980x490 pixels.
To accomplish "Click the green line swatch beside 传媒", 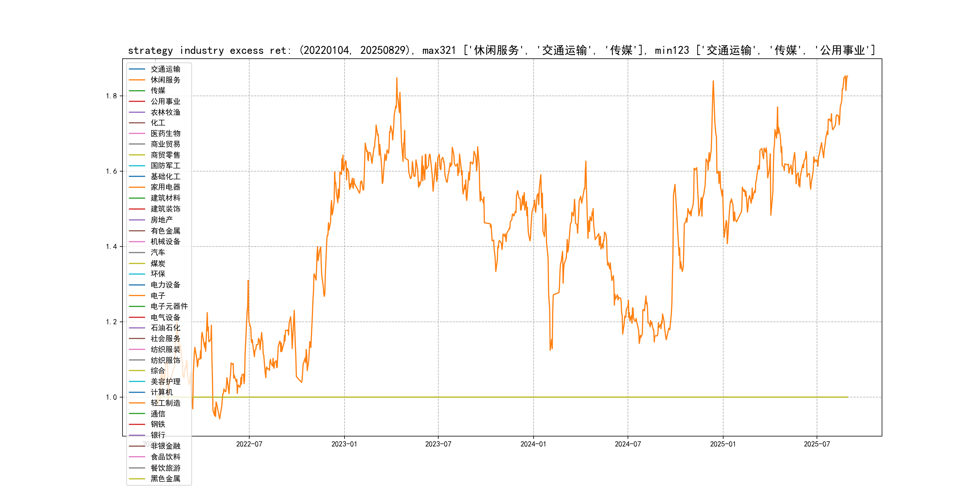I will coord(137,90).
